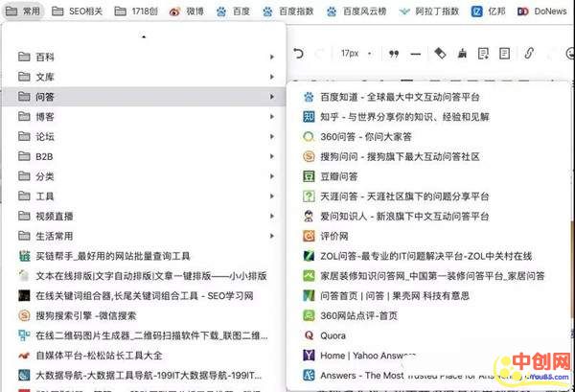Insert a blockquote with the quote icon
The image size is (575, 392).
coord(393,54)
